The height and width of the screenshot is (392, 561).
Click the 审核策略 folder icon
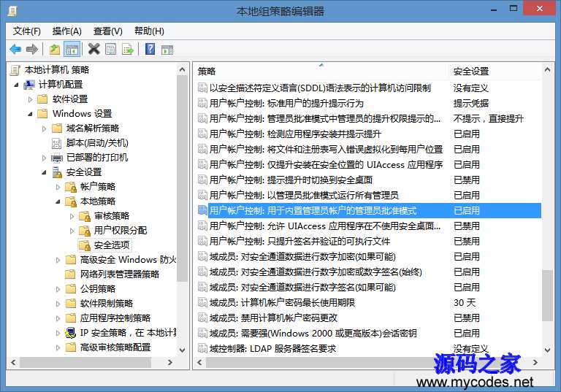[x=85, y=216]
